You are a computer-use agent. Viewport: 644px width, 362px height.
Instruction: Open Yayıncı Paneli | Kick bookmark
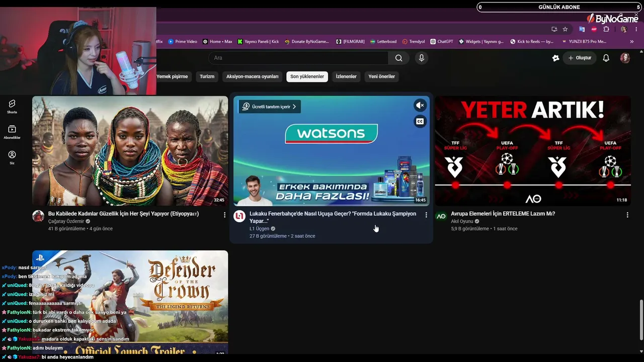pyautogui.click(x=258, y=41)
